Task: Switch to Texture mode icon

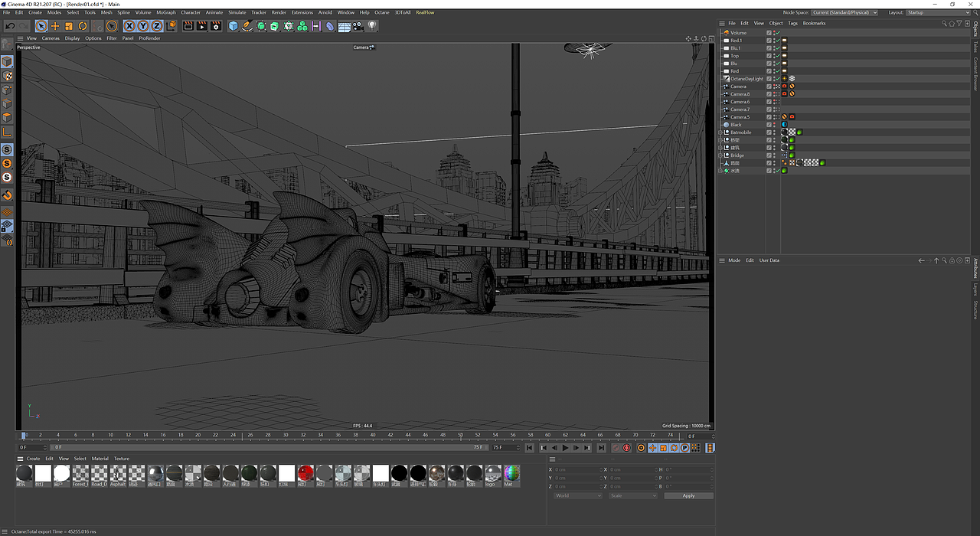Action: coord(7,77)
